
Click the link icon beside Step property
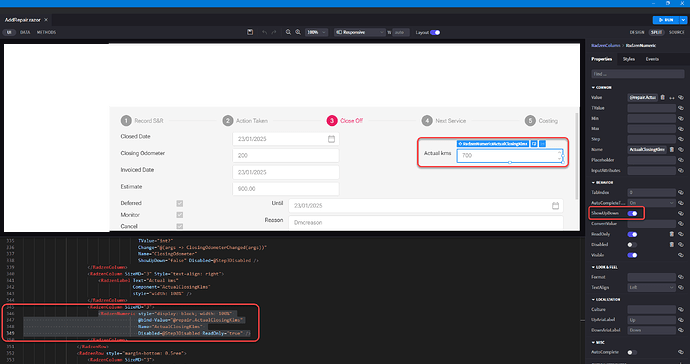point(681,139)
